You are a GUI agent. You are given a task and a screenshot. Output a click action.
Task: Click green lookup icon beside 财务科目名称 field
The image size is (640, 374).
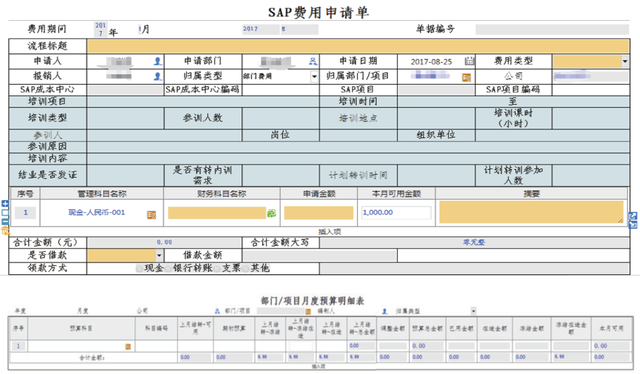click(271, 213)
